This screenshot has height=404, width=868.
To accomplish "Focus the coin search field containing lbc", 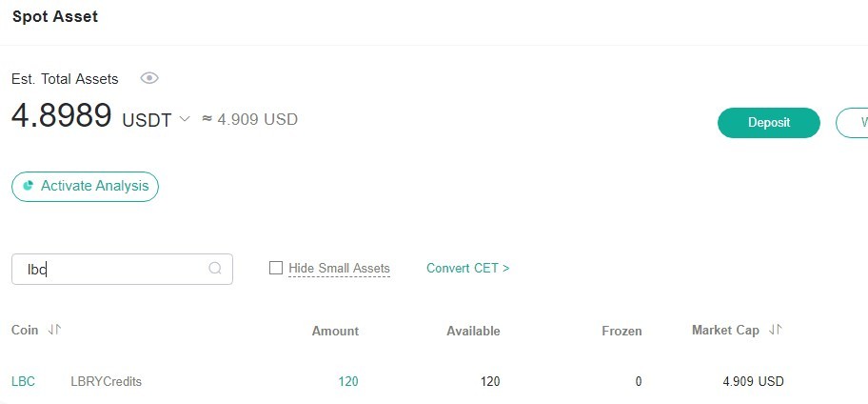I will [x=122, y=270].
